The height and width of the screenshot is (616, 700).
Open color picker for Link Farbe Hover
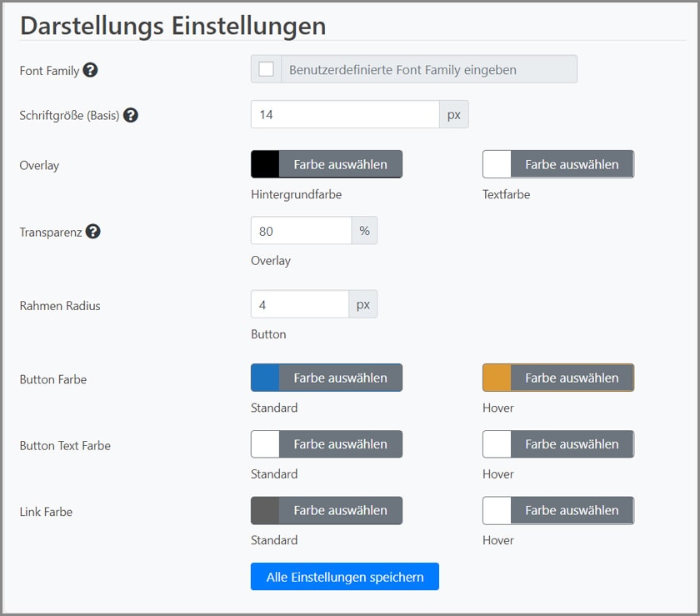click(572, 510)
